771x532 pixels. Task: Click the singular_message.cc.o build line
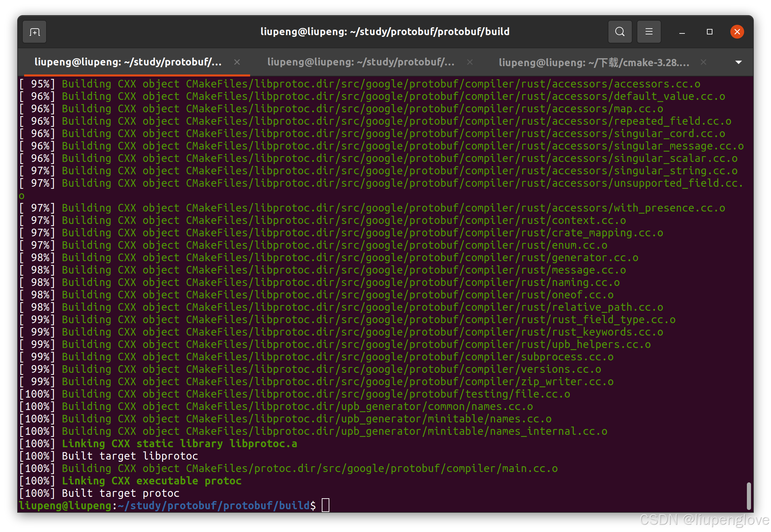click(381, 146)
